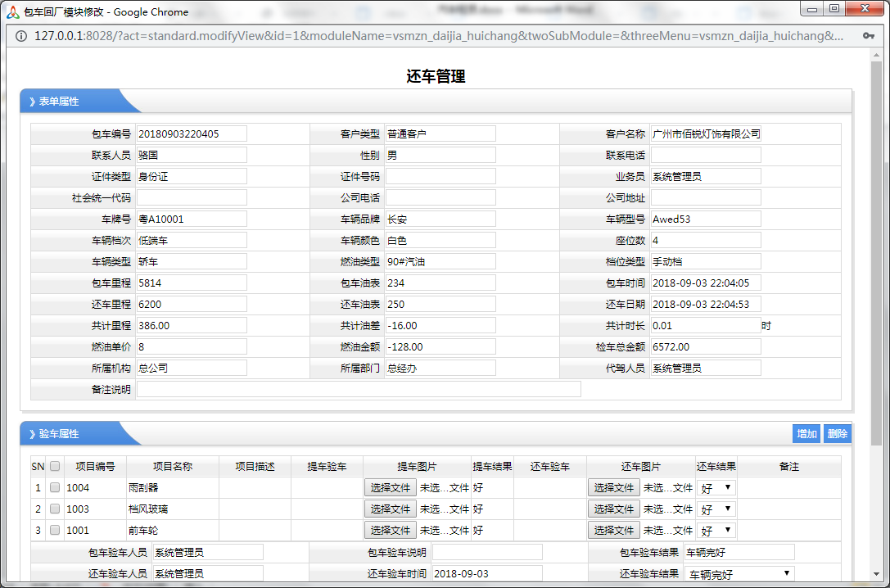
Task: Click the 增加 button
Action: pyautogui.click(x=806, y=434)
